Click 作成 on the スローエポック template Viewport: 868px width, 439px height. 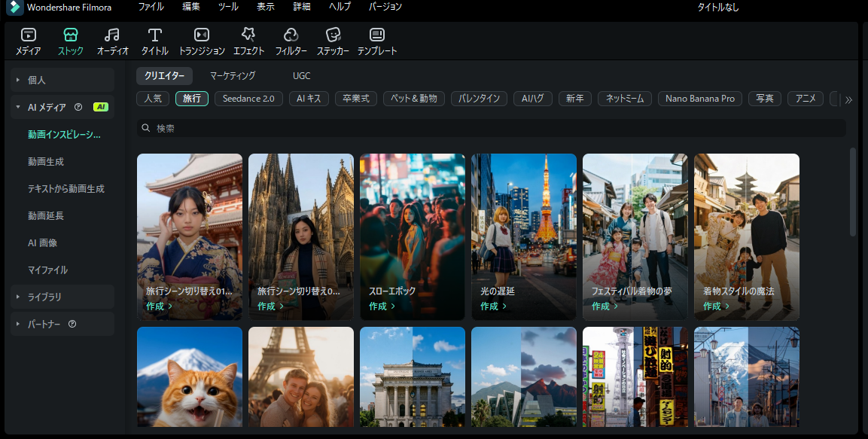coord(382,306)
